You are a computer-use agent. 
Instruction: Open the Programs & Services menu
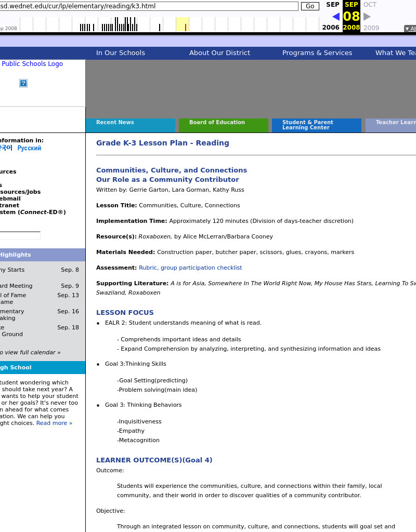tap(317, 53)
